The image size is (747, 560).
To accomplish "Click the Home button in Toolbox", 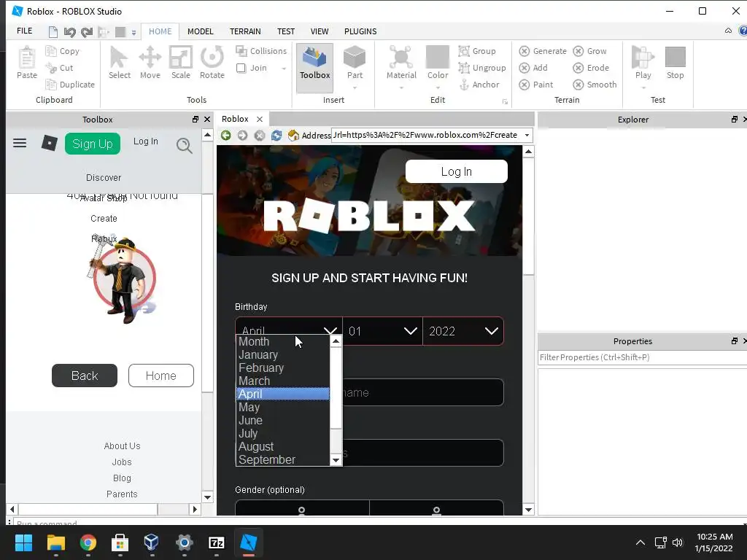I will 161,376.
